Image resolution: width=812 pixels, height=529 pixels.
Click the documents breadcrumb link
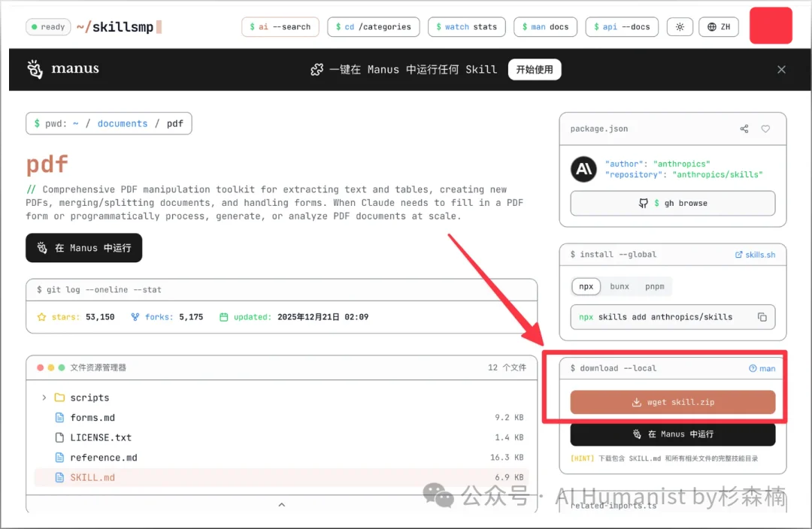tap(123, 124)
